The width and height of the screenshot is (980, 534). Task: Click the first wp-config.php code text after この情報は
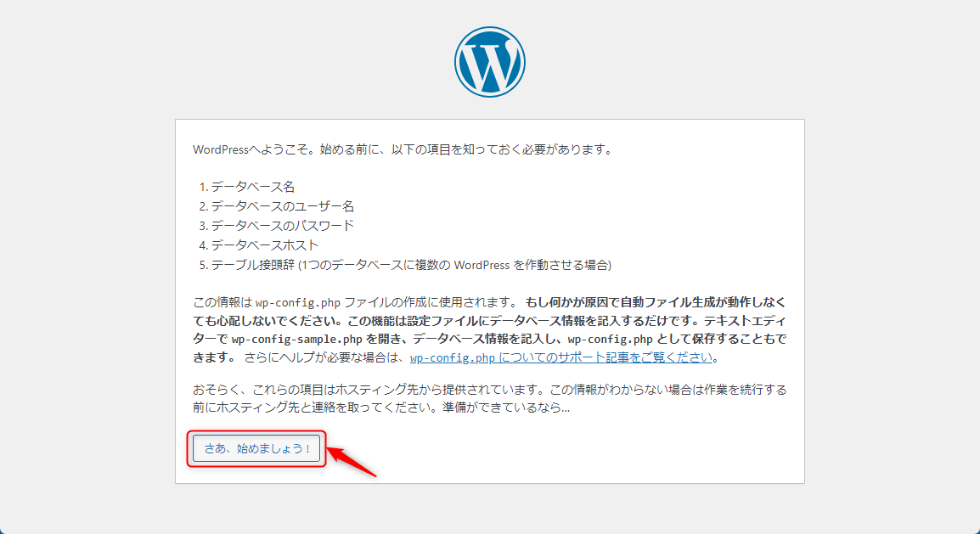click(298, 302)
